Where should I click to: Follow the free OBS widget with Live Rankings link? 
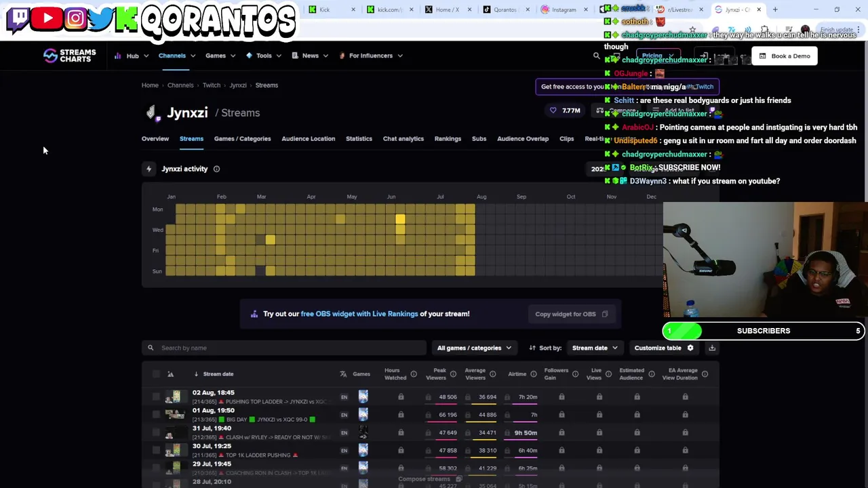tap(359, 314)
